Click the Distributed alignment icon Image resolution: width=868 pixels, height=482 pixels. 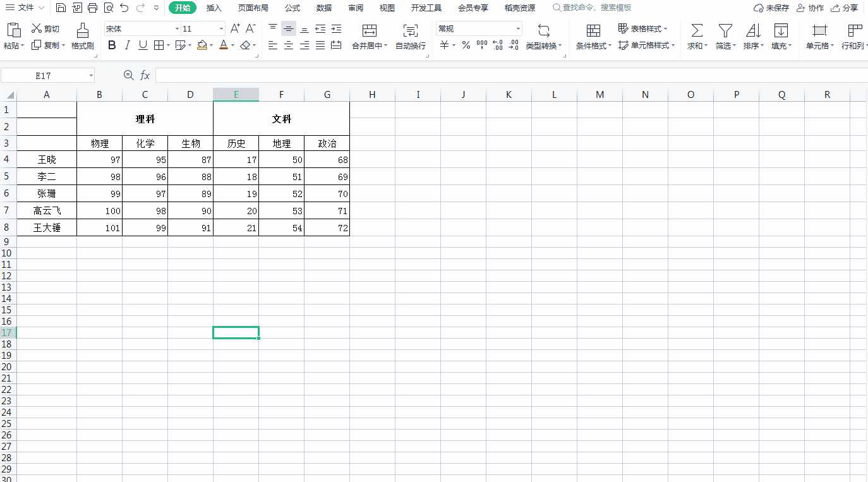(x=336, y=45)
